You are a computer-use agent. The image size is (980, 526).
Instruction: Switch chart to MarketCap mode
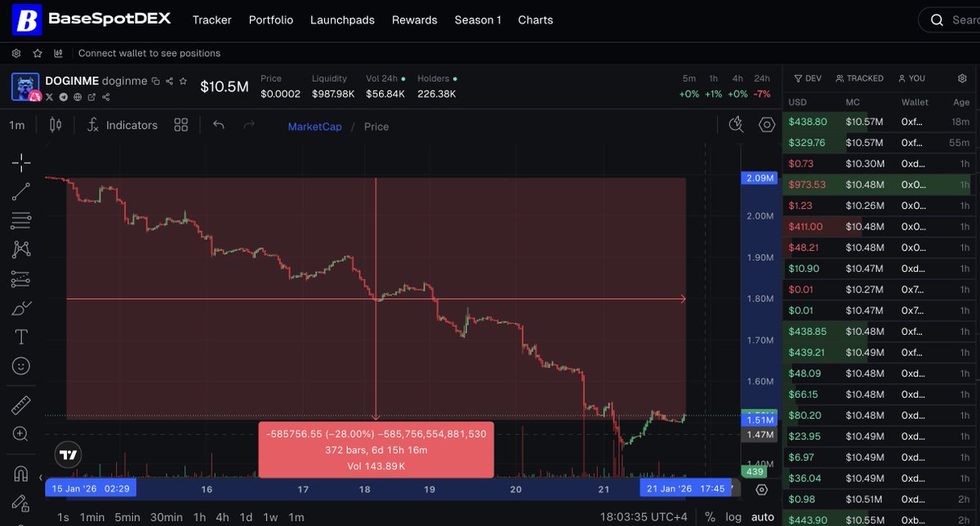tap(314, 127)
